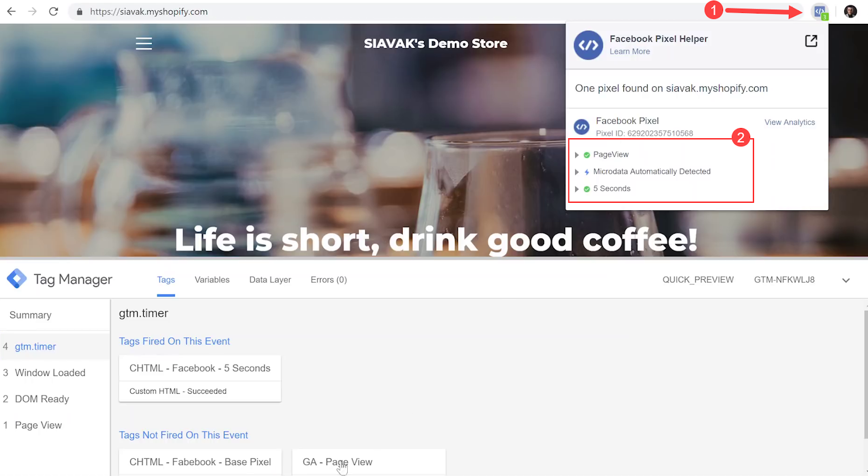
Task: Click the Tags Not Fired On This Event heading
Action: [183, 435]
